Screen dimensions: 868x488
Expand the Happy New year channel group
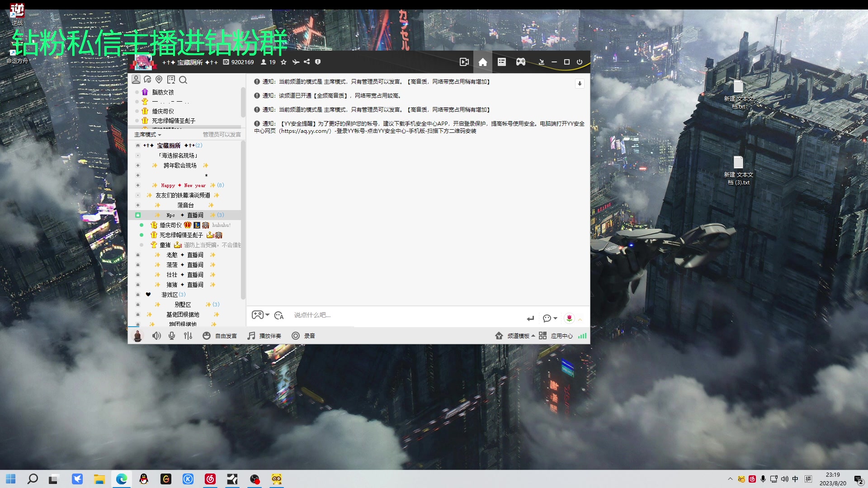tap(138, 185)
